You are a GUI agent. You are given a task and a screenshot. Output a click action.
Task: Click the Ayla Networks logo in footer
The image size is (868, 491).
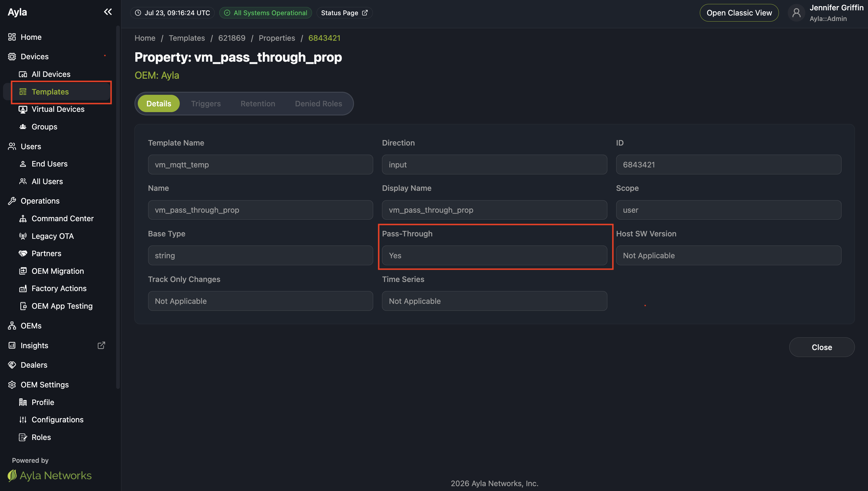[x=50, y=476]
